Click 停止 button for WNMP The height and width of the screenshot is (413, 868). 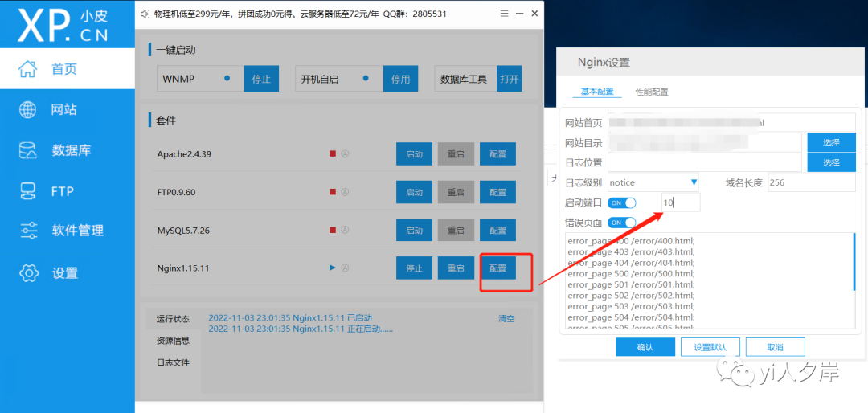[261, 79]
